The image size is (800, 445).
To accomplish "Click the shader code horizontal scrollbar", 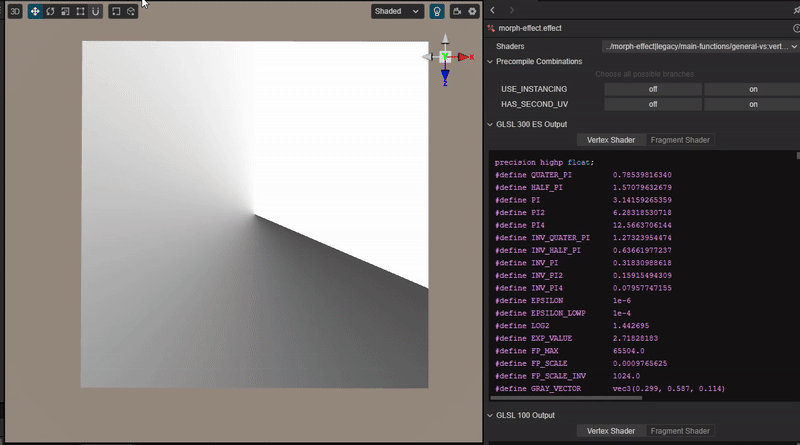I will coord(566,398).
